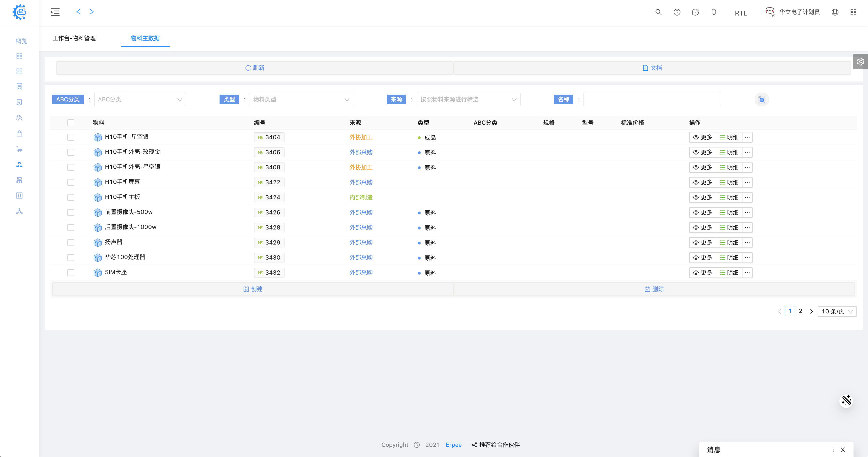868x457 pixels.
Task: Open the chat message icon in header
Action: [x=695, y=12]
